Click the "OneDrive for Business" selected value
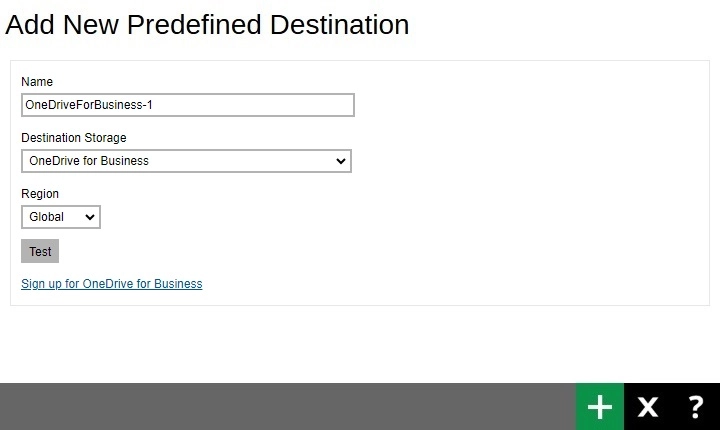The image size is (720, 430). coord(89,161)
